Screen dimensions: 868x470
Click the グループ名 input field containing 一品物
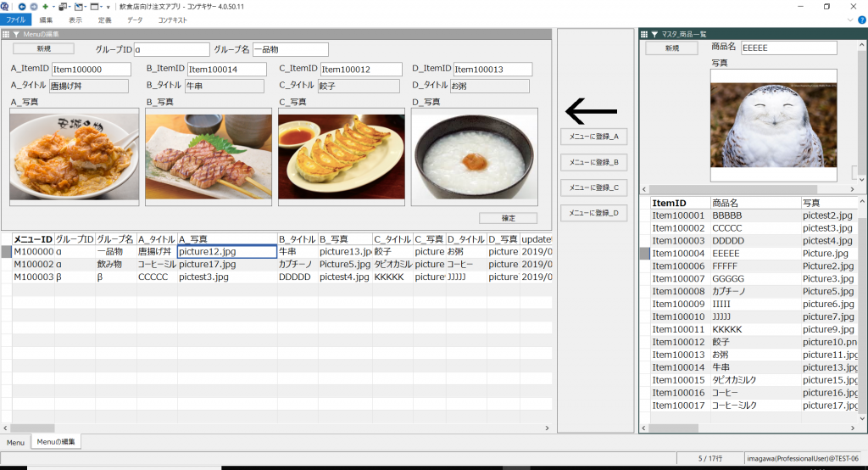(x=288, y=50)
